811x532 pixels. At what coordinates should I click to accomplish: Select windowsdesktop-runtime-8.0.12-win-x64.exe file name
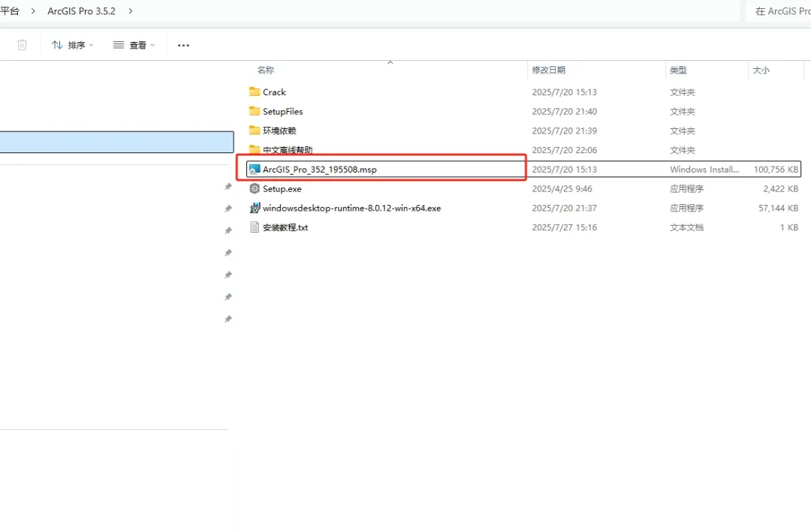click(351, 208)
